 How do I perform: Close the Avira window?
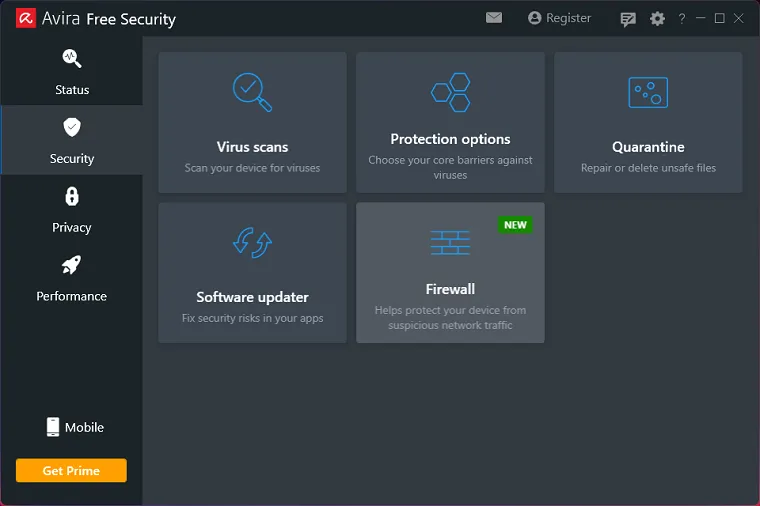[739, 18]
